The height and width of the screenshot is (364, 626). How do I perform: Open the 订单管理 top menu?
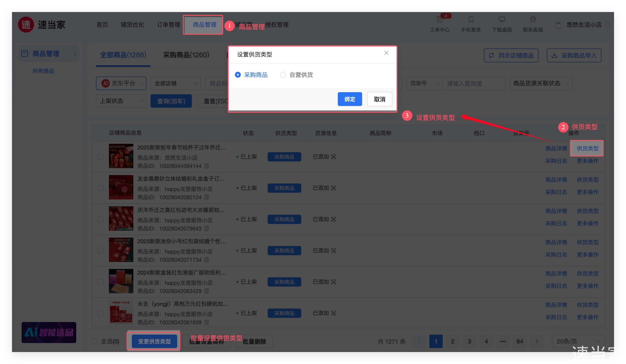[x=168, y=25]
